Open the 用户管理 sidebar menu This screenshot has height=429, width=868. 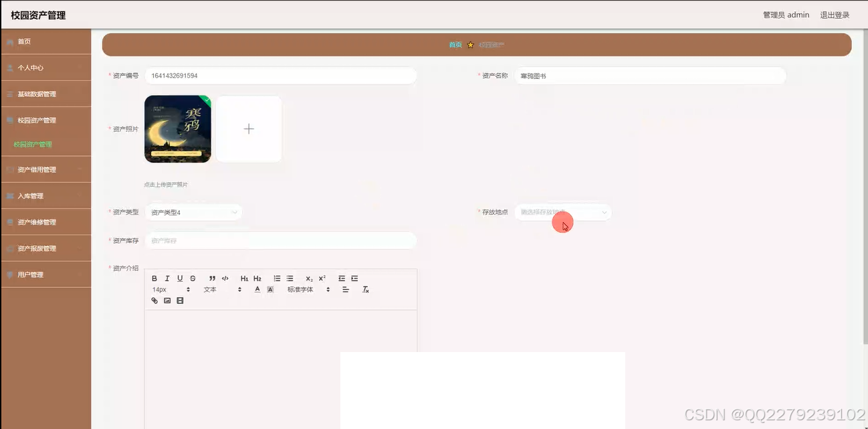pyautogui.click(x=30, y=274)
